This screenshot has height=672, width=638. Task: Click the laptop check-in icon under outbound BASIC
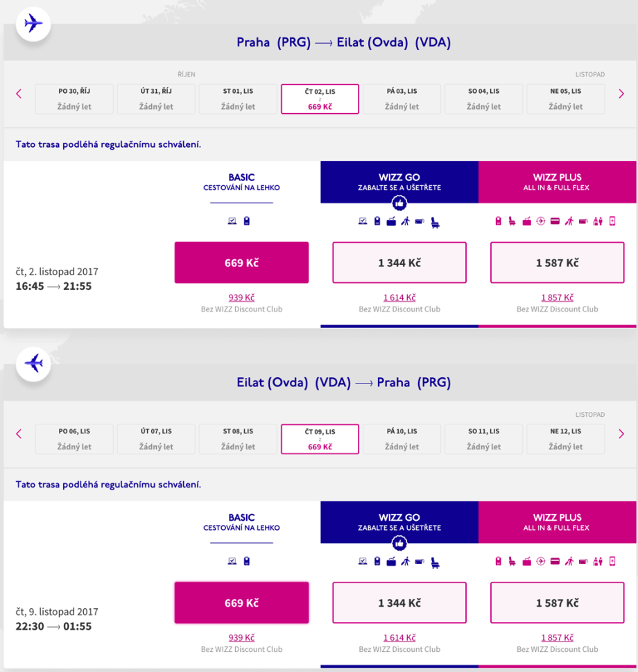(x=233, y=222)
